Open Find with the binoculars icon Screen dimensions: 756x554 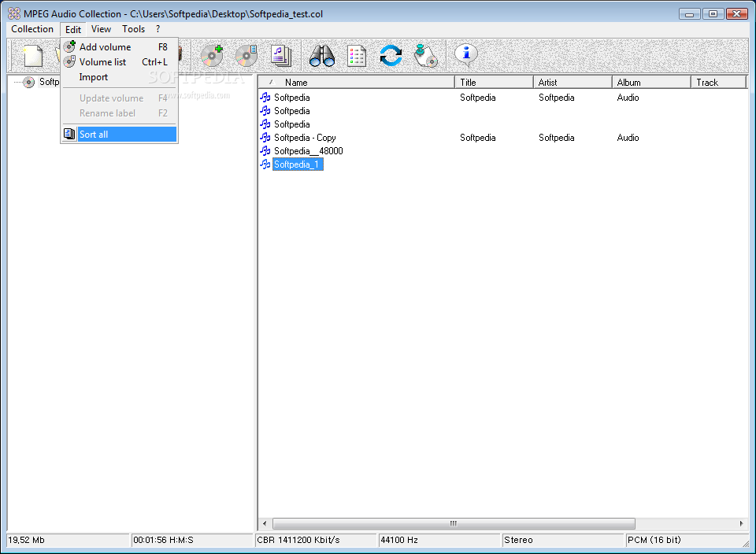(322, 55)
